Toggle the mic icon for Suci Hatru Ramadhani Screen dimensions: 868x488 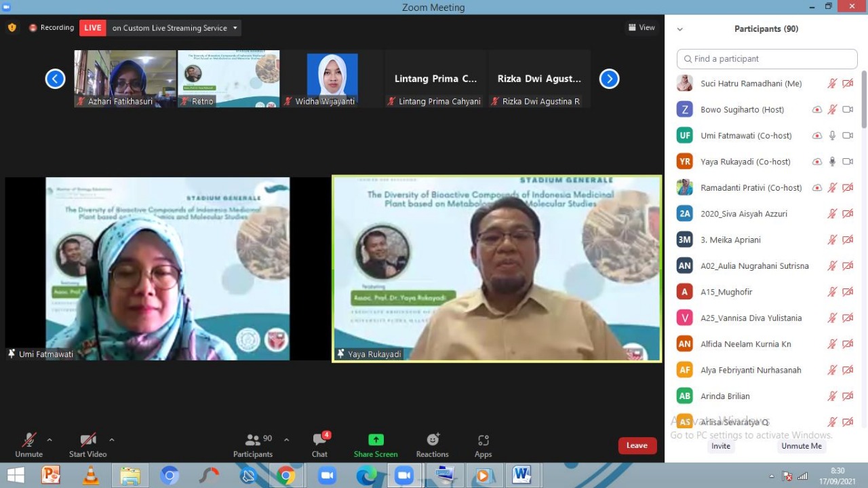pyautogui.click(x=832, y=83)
